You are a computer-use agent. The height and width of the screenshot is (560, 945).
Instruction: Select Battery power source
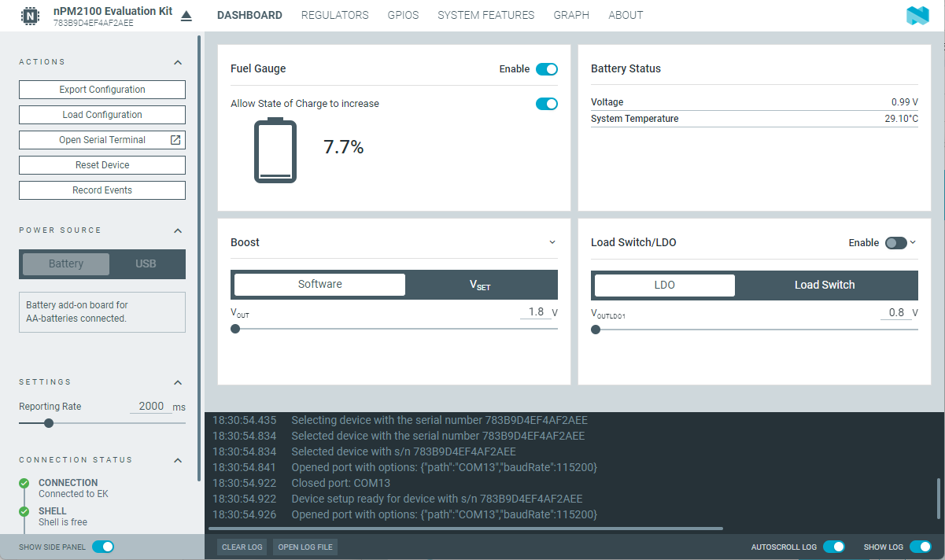[66, 264]
